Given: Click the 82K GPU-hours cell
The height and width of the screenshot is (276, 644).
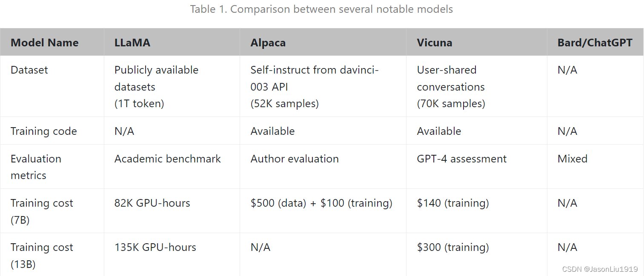Looking at the screenshot, I should point(152,203).
